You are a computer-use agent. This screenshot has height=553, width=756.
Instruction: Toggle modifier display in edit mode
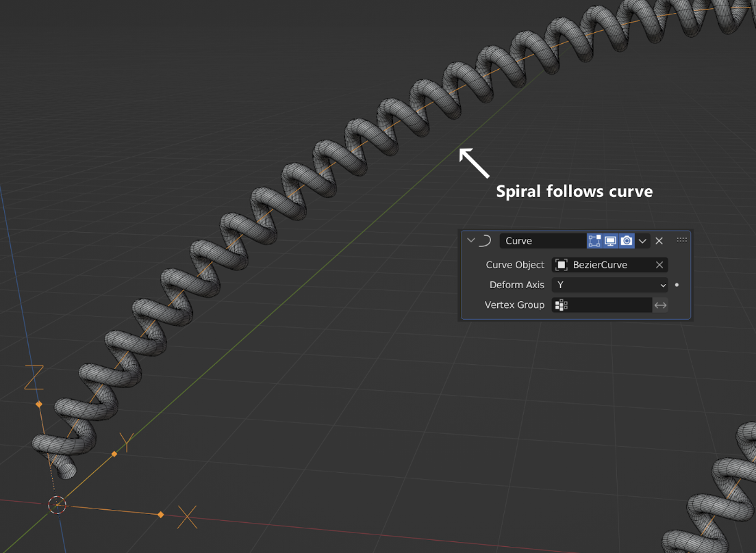tap(594, 241)
